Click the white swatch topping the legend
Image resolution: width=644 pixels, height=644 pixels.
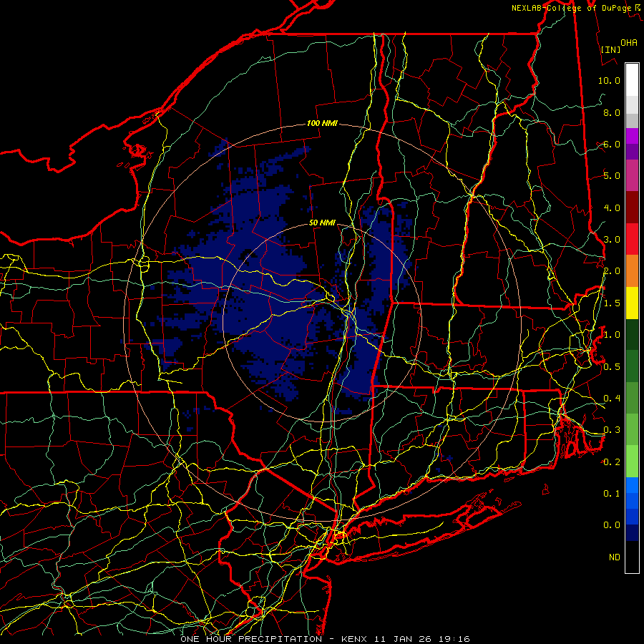pos(632,80)
